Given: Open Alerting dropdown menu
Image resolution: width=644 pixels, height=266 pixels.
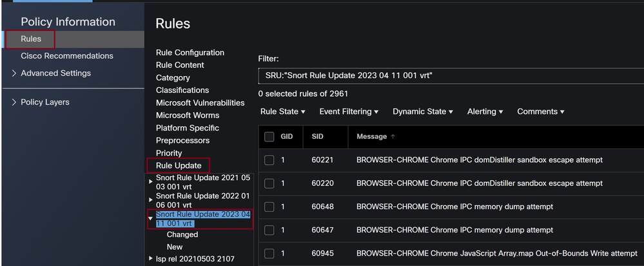Looking at the screenshot, I should (485, 112).
